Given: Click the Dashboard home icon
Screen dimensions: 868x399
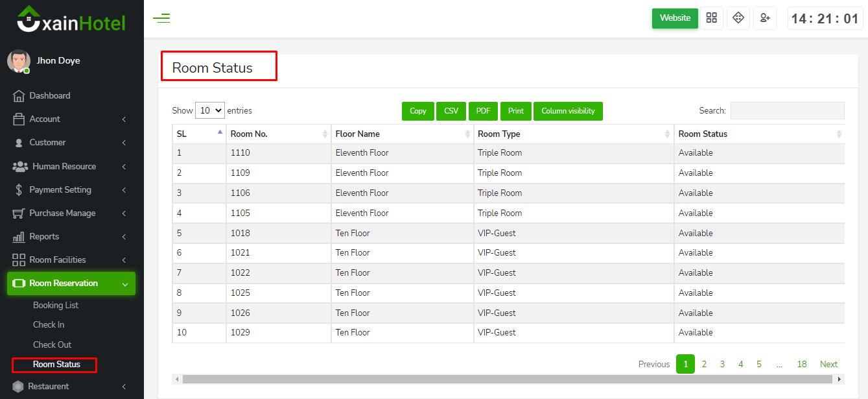Looking at the screenshot, I should tap(19, 96).
